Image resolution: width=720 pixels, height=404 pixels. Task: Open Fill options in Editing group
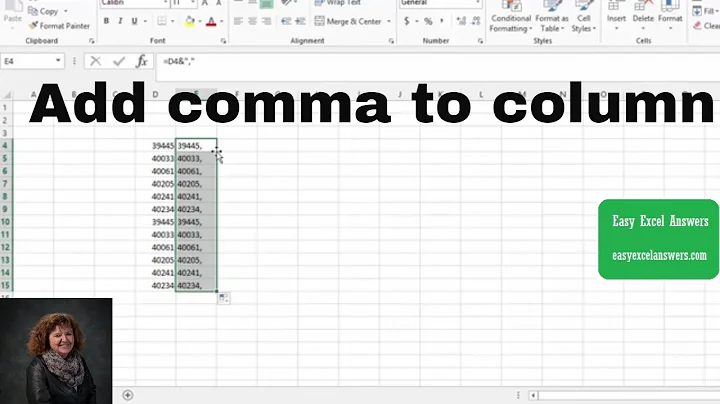coord(706,11)
